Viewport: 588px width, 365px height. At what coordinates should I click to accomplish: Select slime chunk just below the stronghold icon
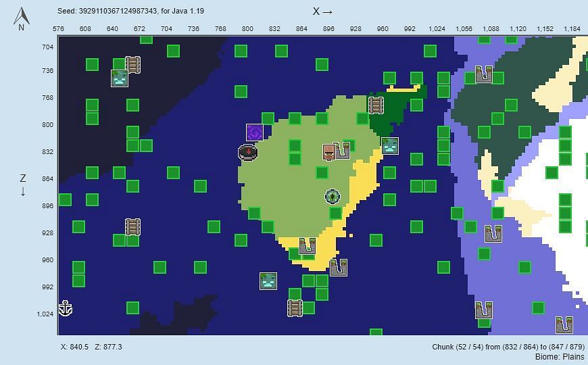click(335, 213)
